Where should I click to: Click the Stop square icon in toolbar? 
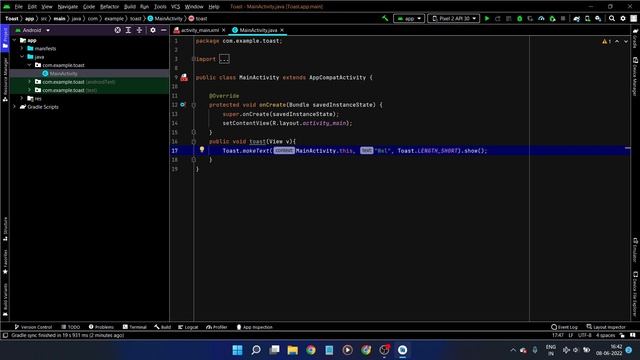tap(563, 18)
